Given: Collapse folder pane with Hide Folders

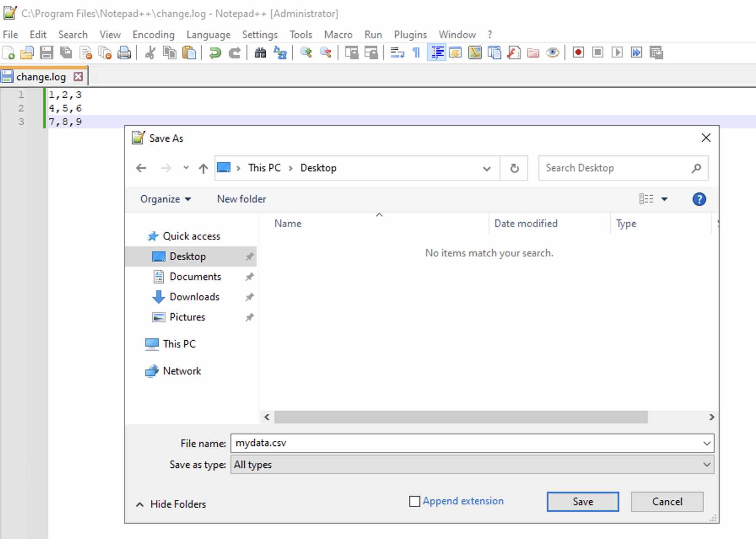Looking at the screenshot, I should (x=171, y=504).
